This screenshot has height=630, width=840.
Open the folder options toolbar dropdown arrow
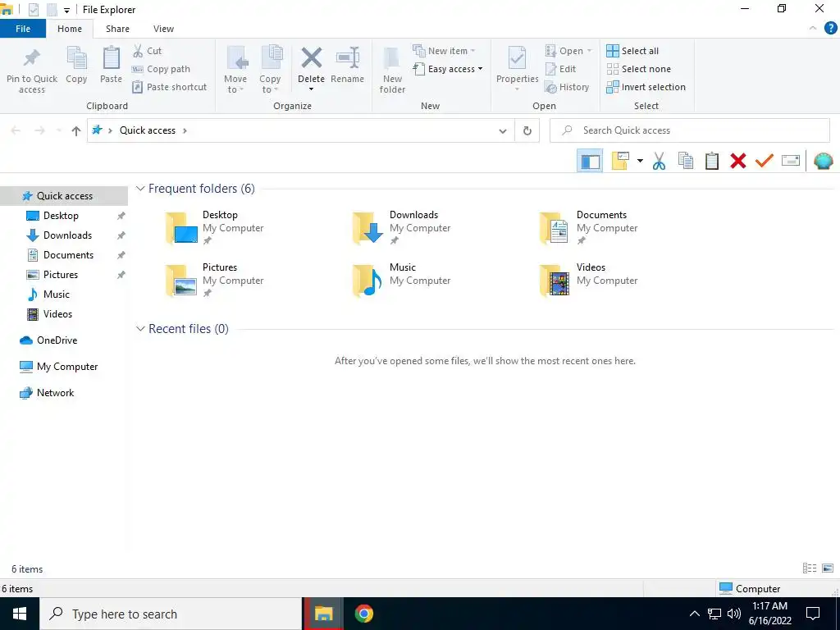pyautogui.click(x=640, y=161)
